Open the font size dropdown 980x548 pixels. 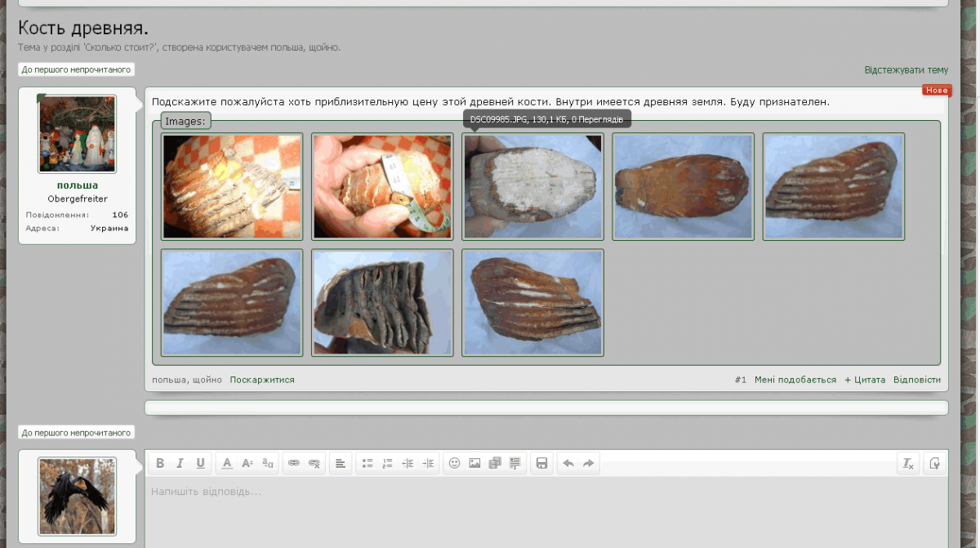(247, 463)
